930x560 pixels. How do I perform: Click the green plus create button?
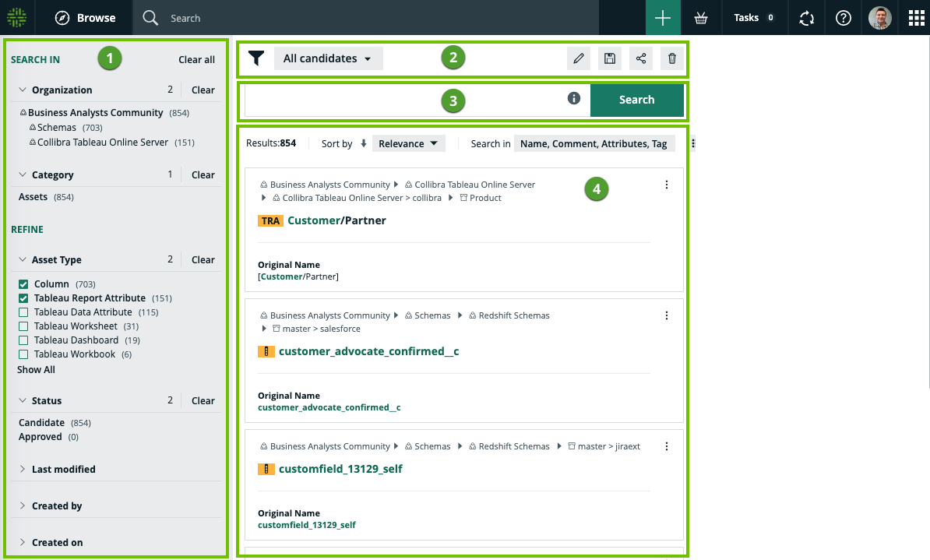[x=663, y=18]
